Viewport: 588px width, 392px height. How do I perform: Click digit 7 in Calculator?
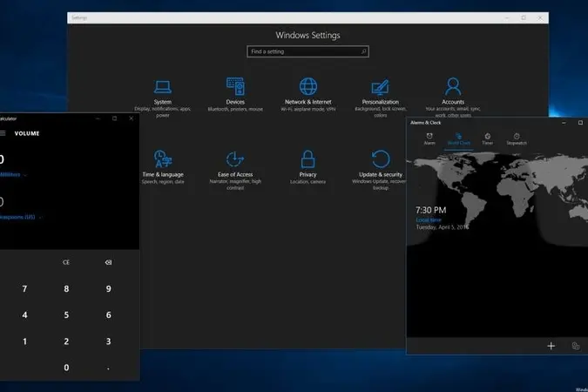coord(24,289)
